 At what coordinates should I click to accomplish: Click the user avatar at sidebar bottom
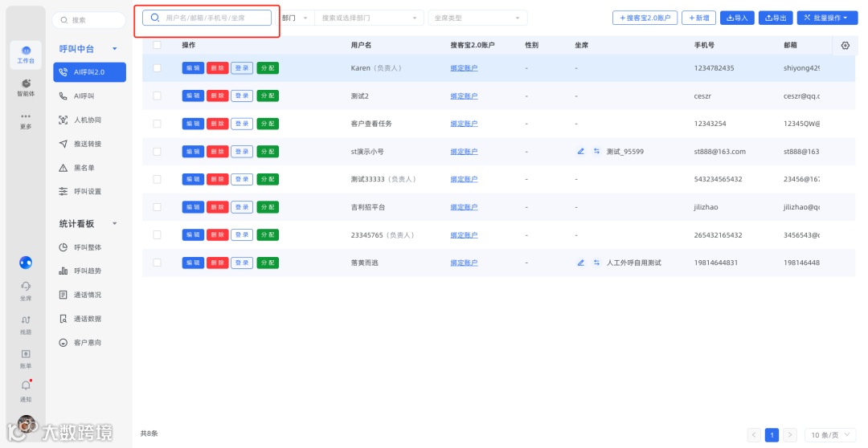26,424
